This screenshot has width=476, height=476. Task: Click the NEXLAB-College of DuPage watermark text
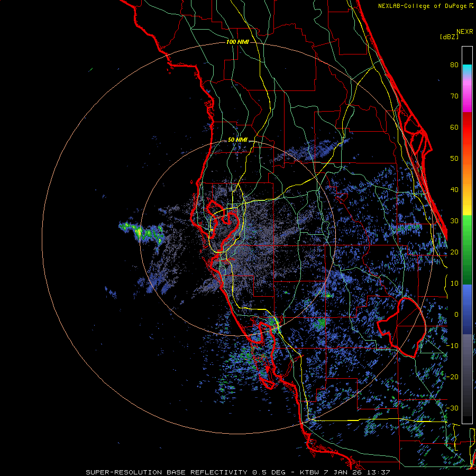point(423,6)
